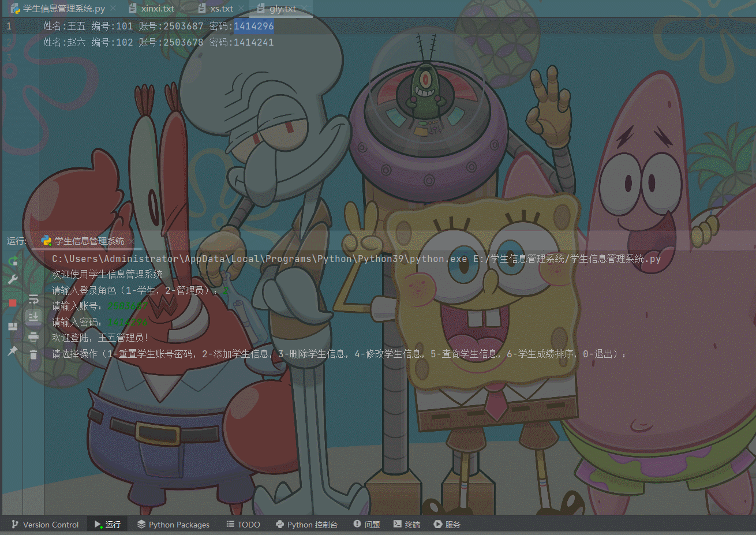
Task: Open Version Control tool window
Action: pyautogui.click(x=45, y=525)
